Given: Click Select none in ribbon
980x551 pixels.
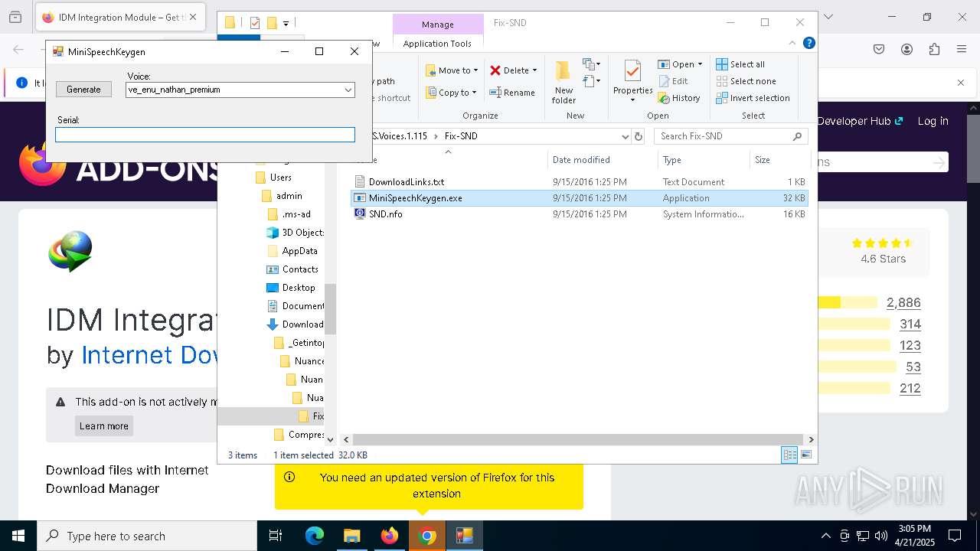Looking at the screenshot, I should (x=746, y=81).
